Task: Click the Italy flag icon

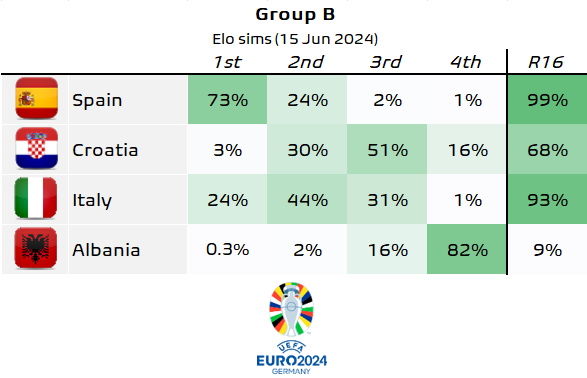Action: click(36, 198)
